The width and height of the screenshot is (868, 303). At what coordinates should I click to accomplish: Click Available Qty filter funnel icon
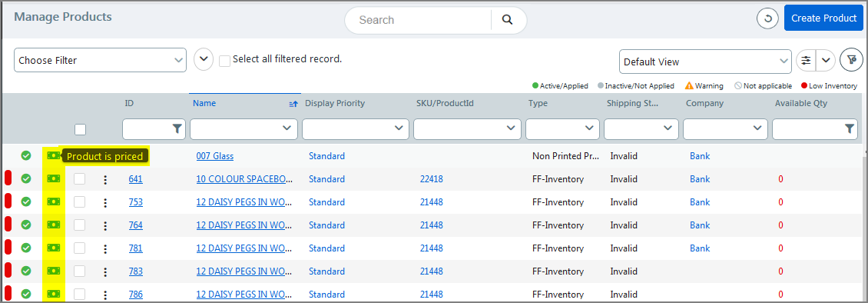[850, 128]
